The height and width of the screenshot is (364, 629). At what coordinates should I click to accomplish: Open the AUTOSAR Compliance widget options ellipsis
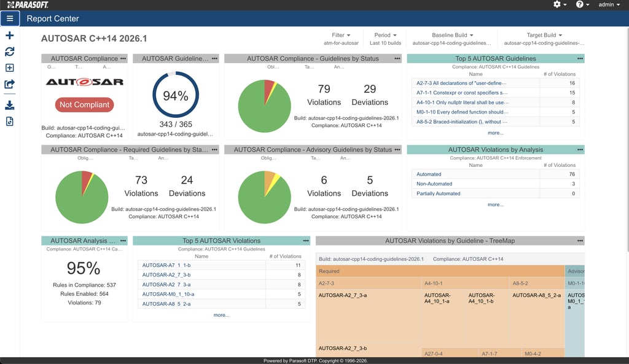(x=123, y=58)
